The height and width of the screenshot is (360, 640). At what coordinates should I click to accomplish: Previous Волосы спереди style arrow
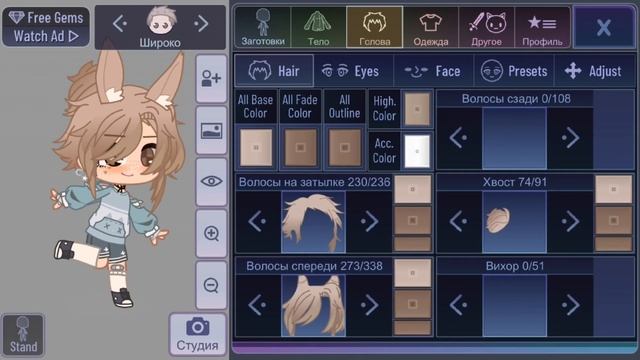tap(258, 305)
